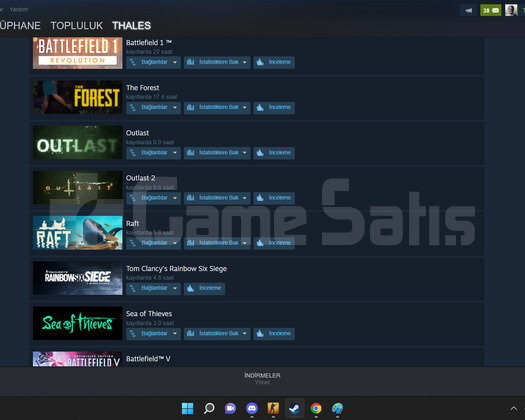Viewport: 525px width, 420px height.
Task: Open Bağlantılar dropdown for Battlefield 1
Action: click(x=153, y=62)
